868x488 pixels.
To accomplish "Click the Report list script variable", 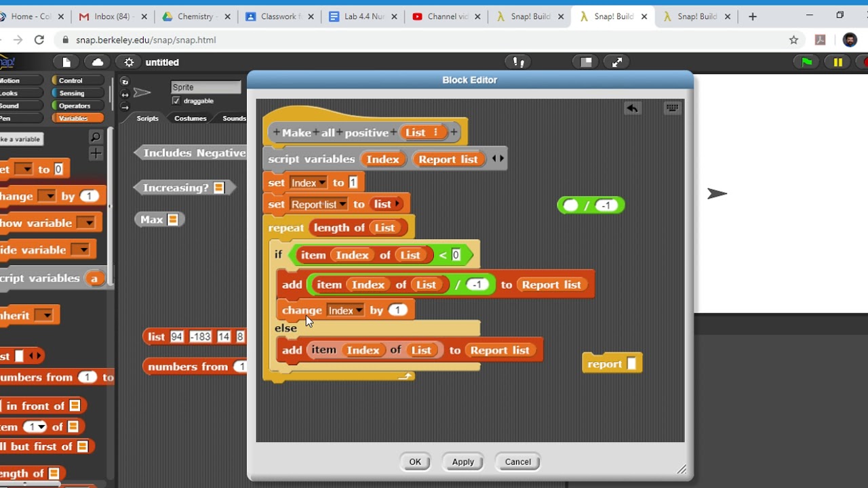I will (x=448, y=159).
